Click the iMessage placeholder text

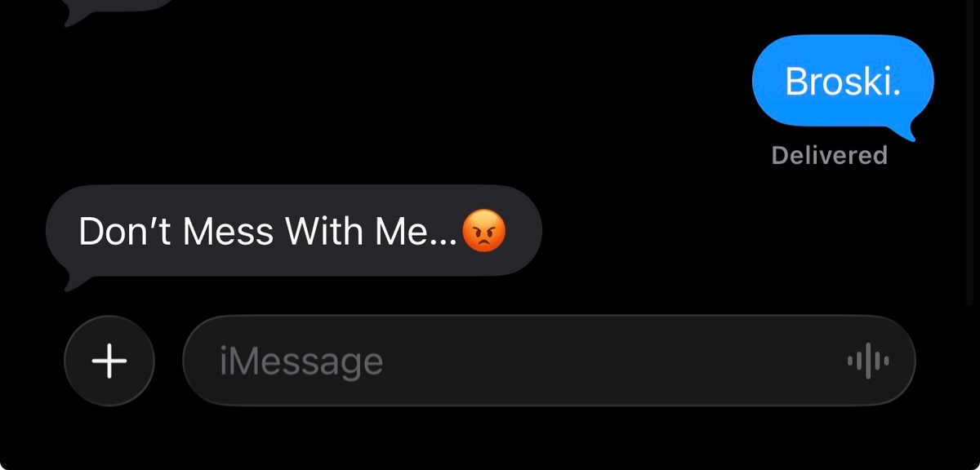tap(301, 361)
